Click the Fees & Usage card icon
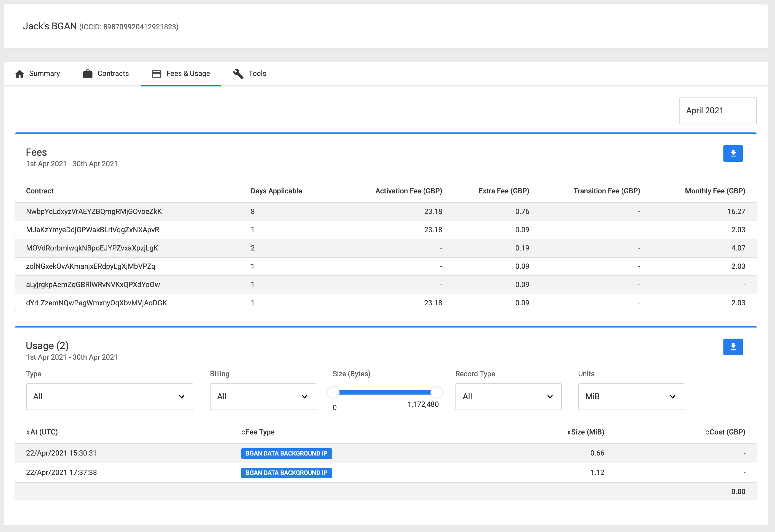 (156, 74)
